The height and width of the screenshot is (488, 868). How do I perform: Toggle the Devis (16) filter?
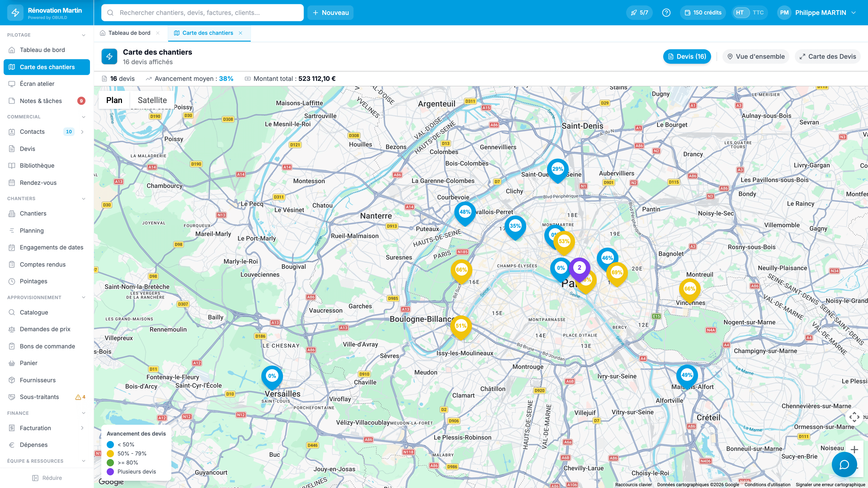[687, 56]
